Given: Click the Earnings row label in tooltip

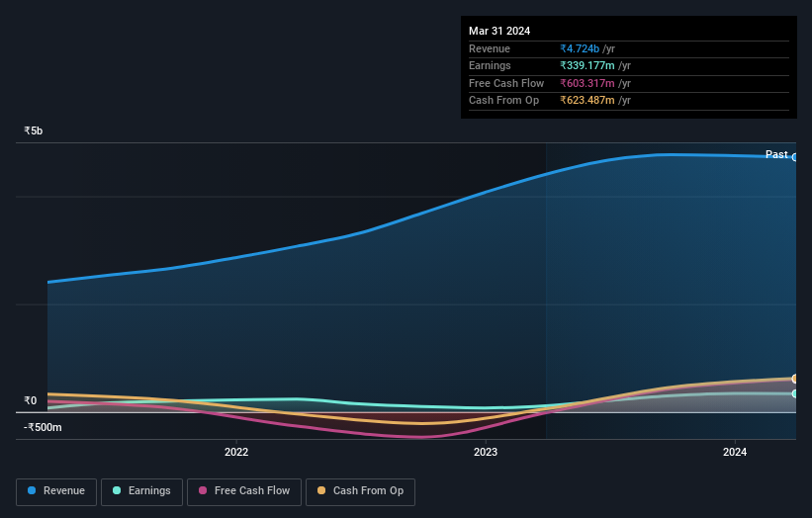Looking at the screenshot, I should [490, 65].
